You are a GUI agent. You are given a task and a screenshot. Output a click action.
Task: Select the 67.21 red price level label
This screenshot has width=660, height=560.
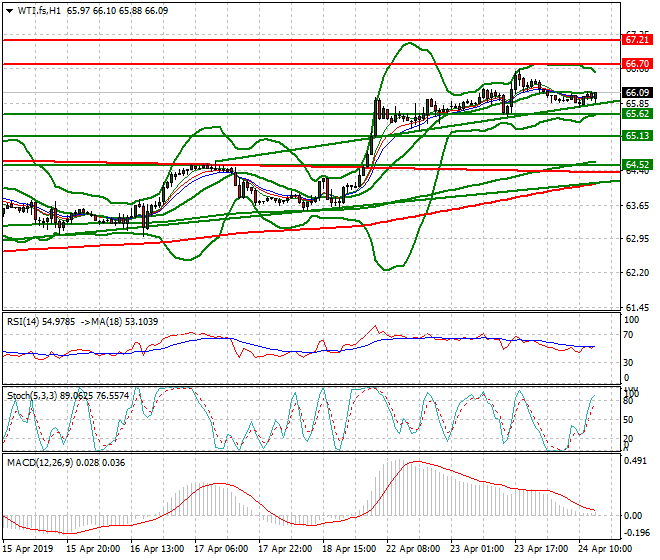[637, 40]
